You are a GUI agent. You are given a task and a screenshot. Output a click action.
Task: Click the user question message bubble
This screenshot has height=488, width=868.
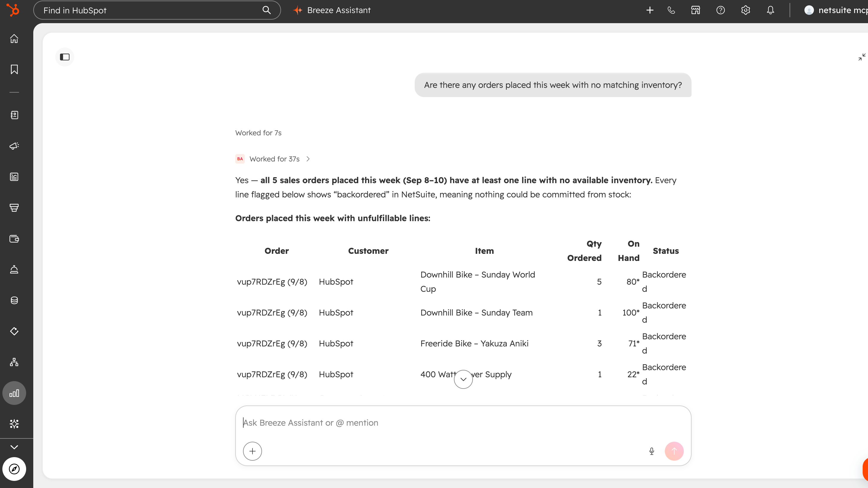pyautogui.click(x=553, y=85)
